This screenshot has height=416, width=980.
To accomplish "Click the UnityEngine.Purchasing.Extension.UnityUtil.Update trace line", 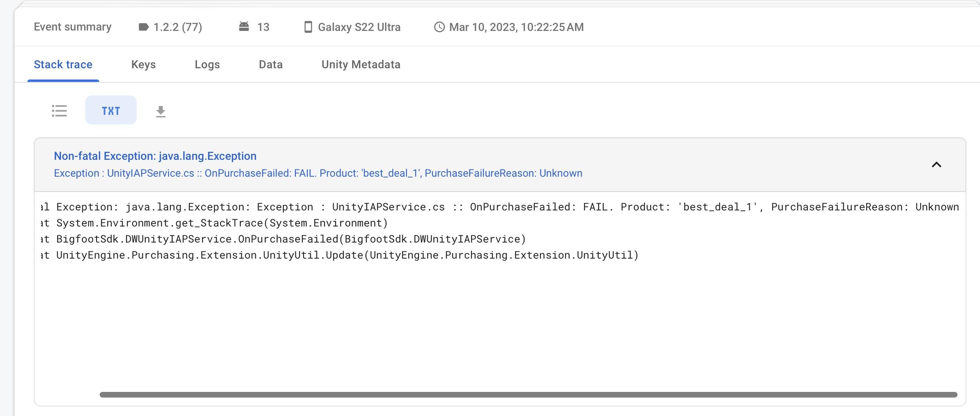I will pyautogui.click(x=347, y=255).
